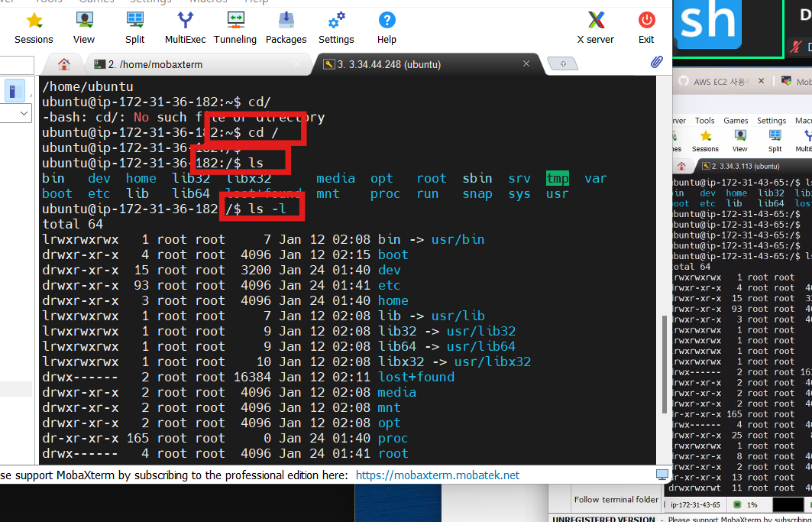The image size is (812, 522).
Task: Click home tab icon in background MobaXterm
Action: 681,167
